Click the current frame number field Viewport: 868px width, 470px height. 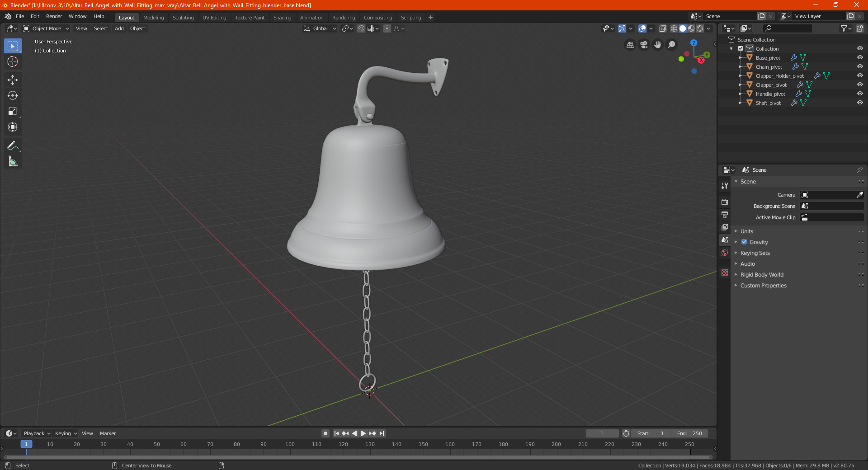(x=602, y=433)
